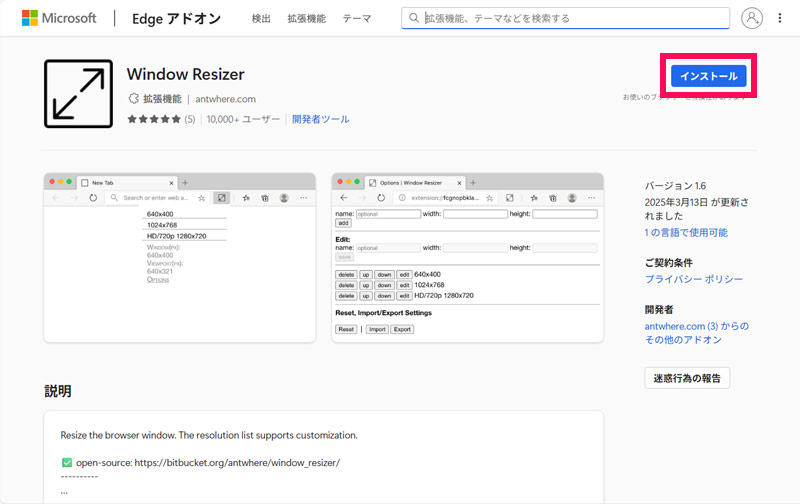Click the Window Resizer title text
This screenshot has height=504, width=800.
click(x=186, y=74)
